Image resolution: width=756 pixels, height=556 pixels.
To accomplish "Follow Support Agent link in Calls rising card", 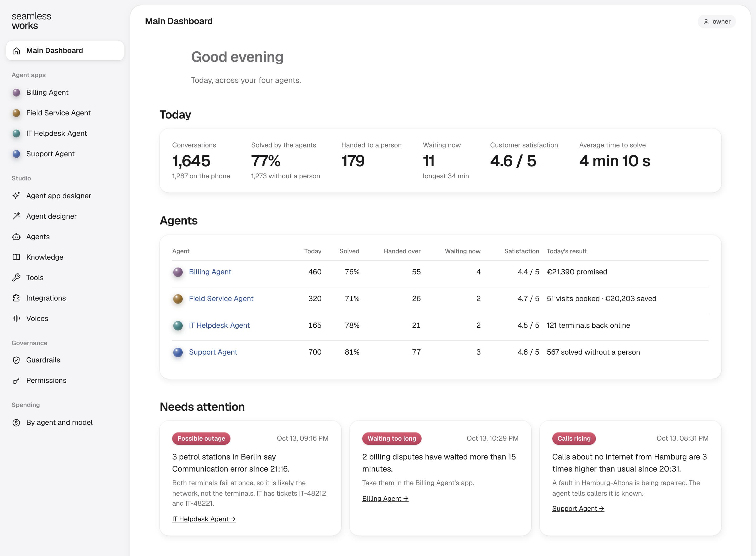I will pyautogui.click(x=578, y=509).
